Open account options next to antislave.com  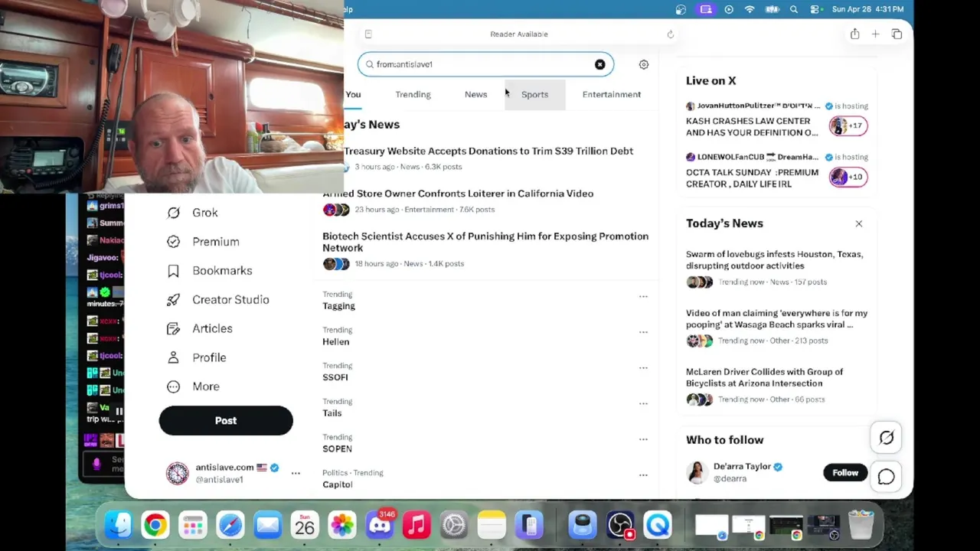[296, 474]
